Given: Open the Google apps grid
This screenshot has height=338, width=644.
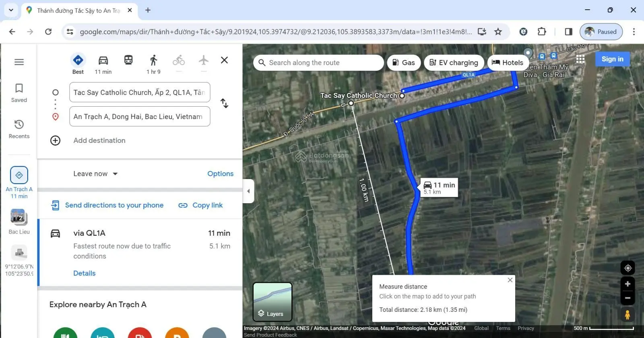Looking at the screenshot, I should (x=580, y=59).
